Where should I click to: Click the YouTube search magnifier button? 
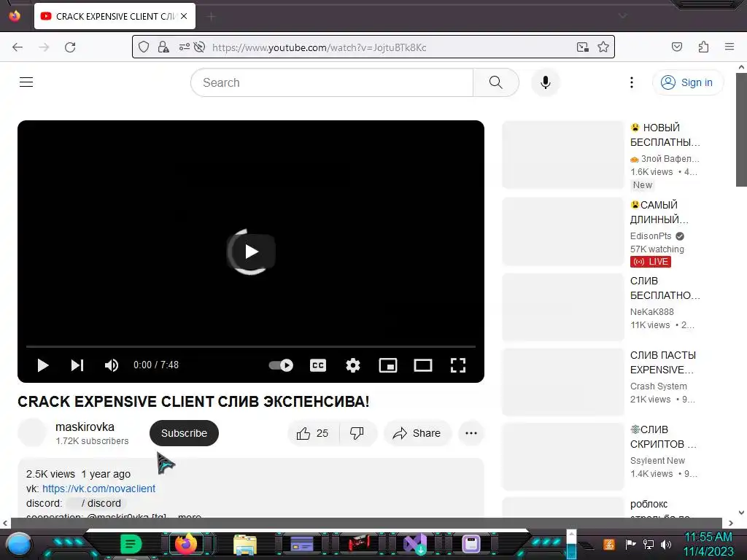tap(496, 82)
